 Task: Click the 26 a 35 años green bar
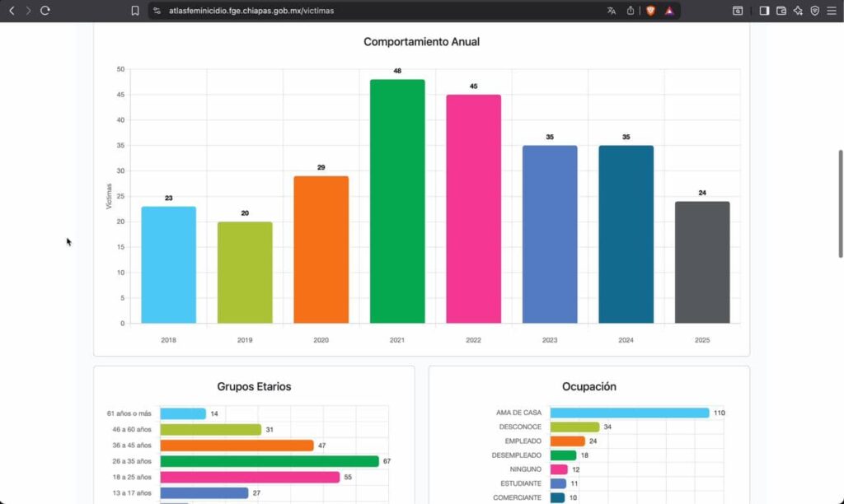269,461
